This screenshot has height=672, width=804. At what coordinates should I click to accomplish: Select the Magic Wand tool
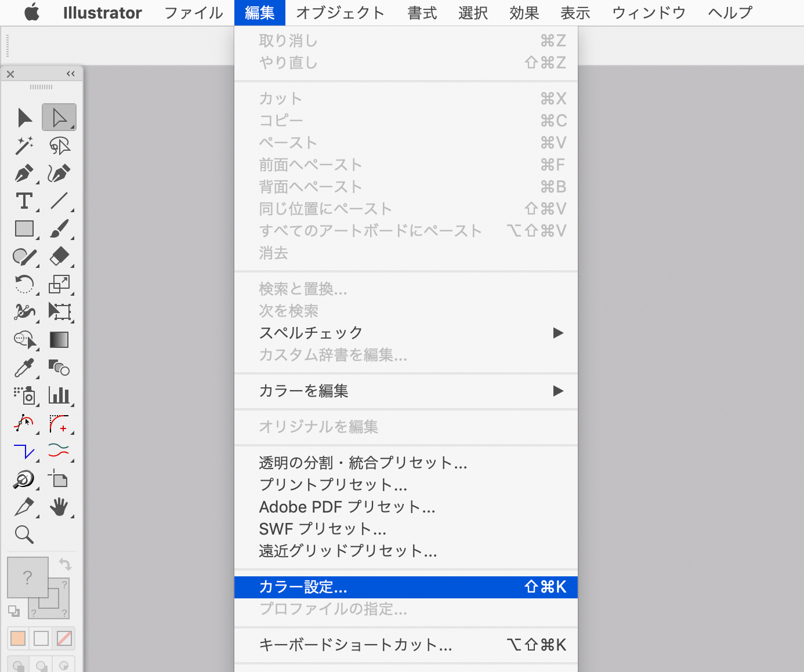[24, 146]
